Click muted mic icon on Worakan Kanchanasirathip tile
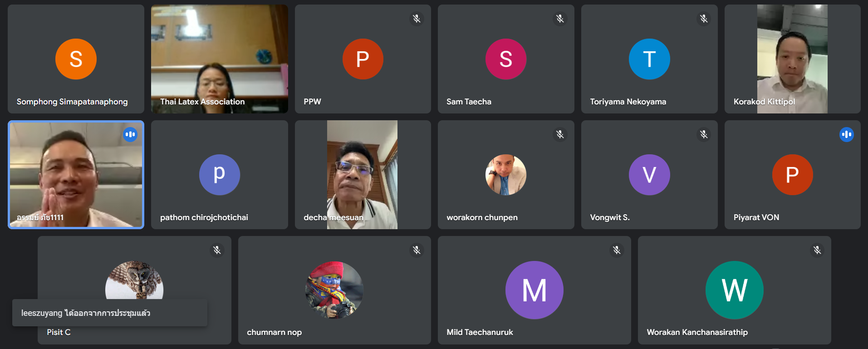 tap(817, 250)
